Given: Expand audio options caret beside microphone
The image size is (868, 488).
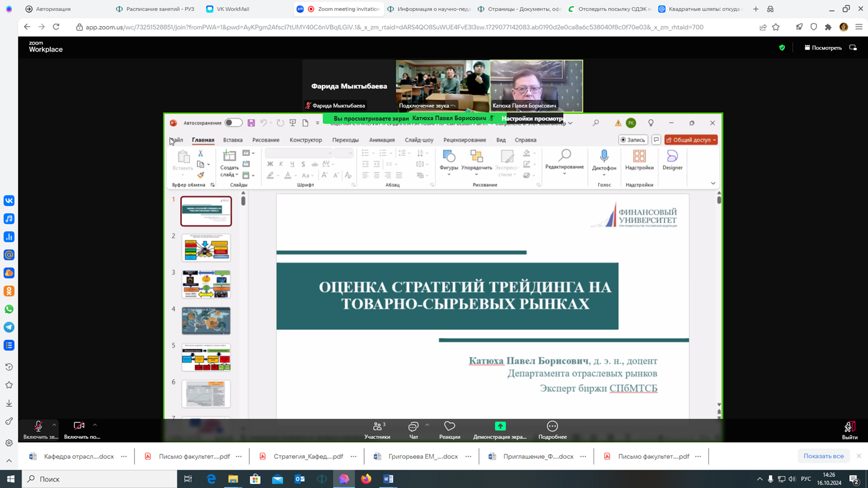Looking at the screenshot, I should tap(54, 425).
